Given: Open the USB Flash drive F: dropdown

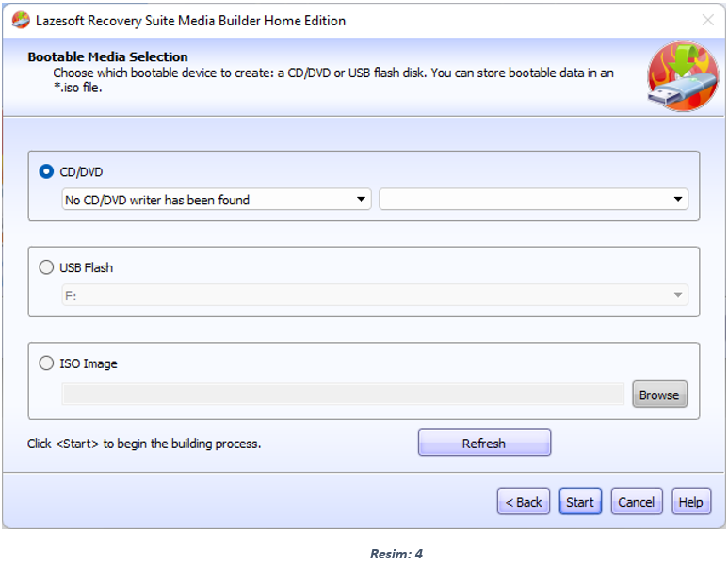Looking at the screenshot, I should [x=374, y=295].
